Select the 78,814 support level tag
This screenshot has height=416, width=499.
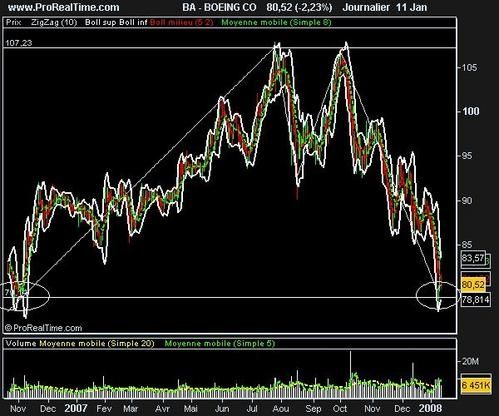475,300
